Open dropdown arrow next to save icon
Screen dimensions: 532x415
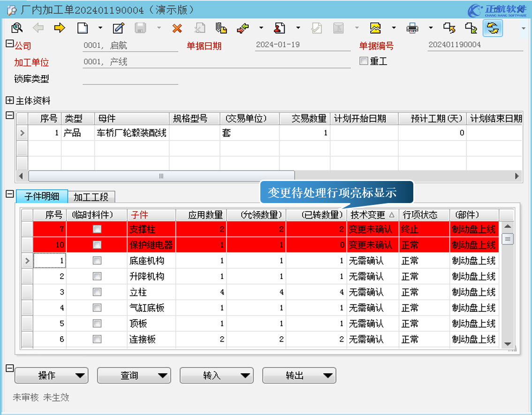click(x=159, y=28)
